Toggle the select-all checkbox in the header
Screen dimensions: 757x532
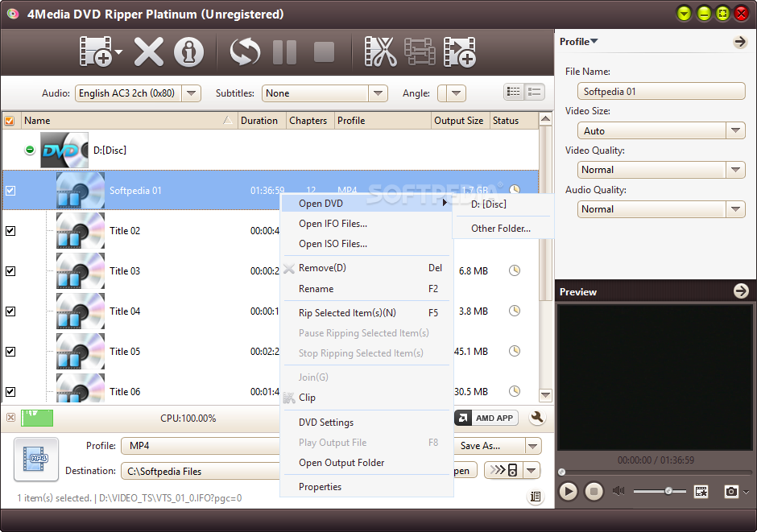point(9,121)
